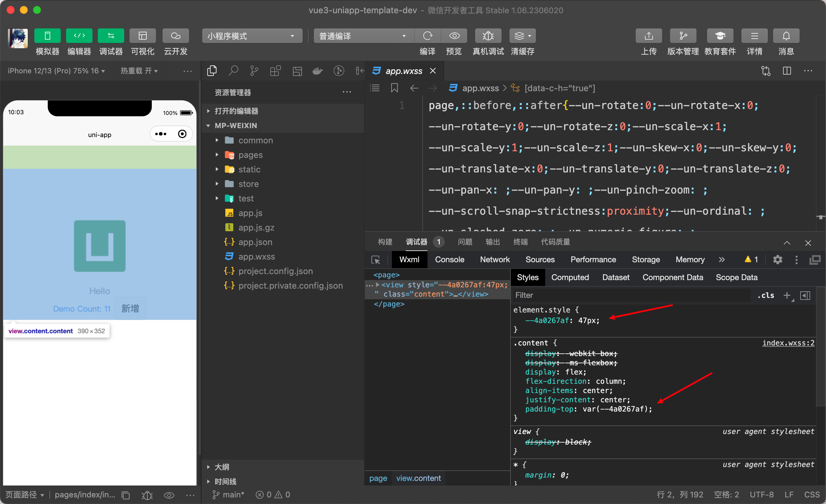Image resolution: width=826 pixels, height=504 pixels.
Task: Open the 版本管理 version control icon
Action: 683,36
